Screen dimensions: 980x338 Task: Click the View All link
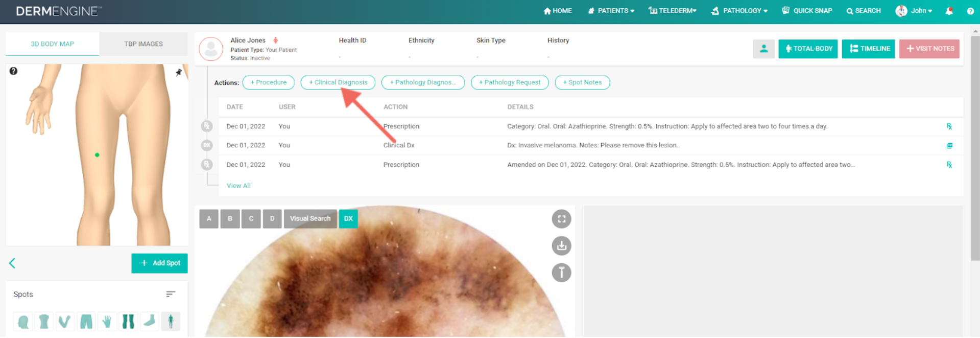point(238,186)
